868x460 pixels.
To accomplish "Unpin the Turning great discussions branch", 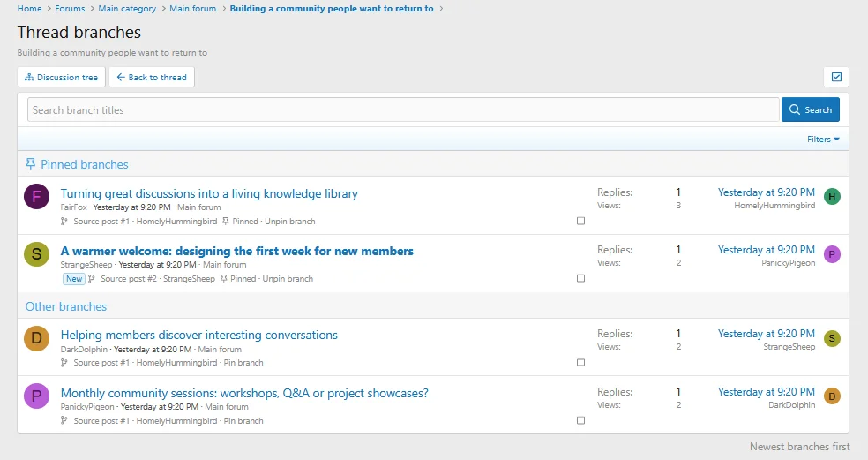I will tap(290, 221).
